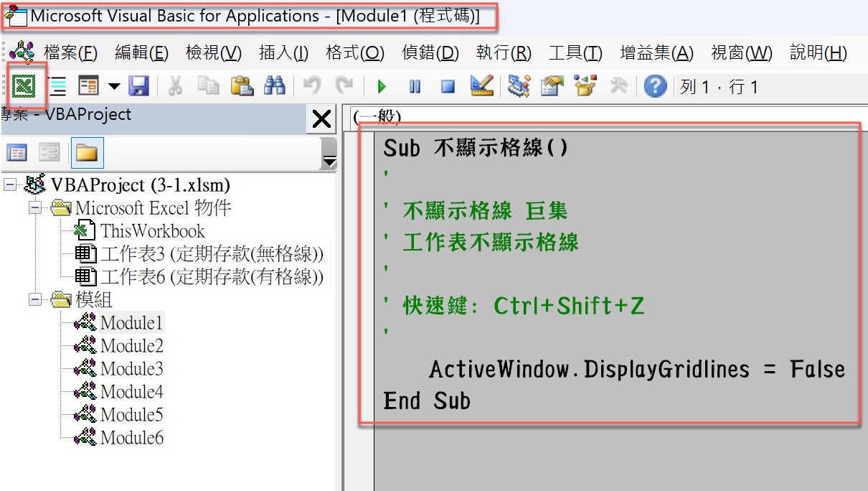Toggle Folders view in project pane
Viewport: 868px width, 491px height.
point(87,152)
